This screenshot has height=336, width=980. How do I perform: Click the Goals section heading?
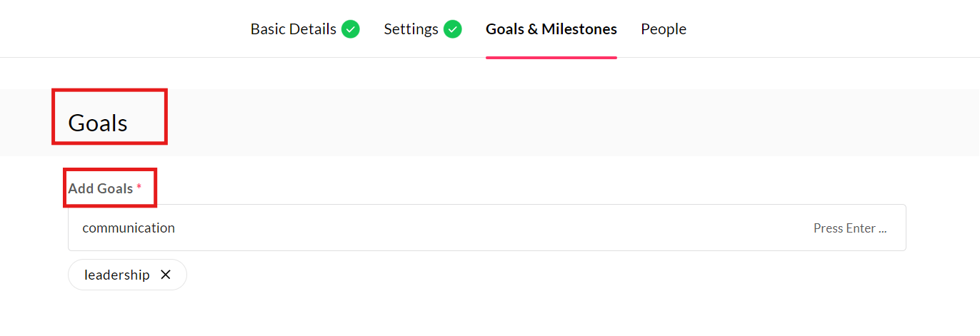98,123
